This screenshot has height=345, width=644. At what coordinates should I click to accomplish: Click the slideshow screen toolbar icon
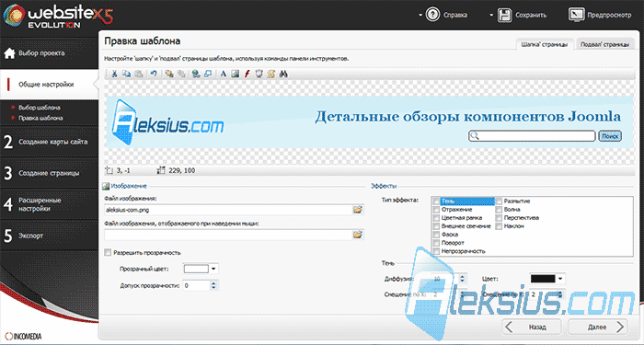click(x=259, y=74)
